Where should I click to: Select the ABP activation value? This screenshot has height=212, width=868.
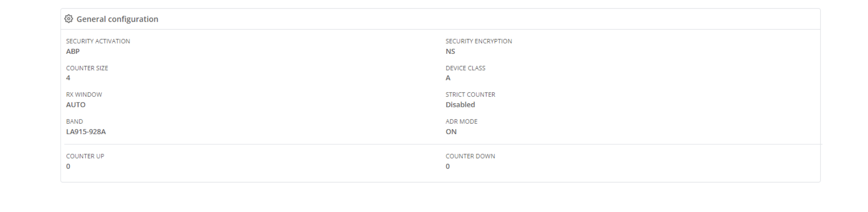tap(73, 51)
